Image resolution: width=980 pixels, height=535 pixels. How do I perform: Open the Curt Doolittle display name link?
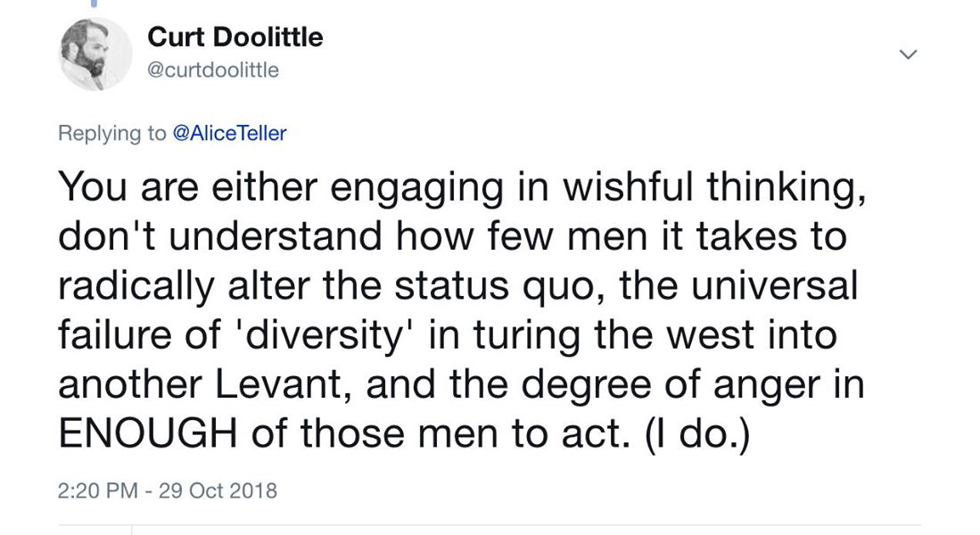[235, 37]
